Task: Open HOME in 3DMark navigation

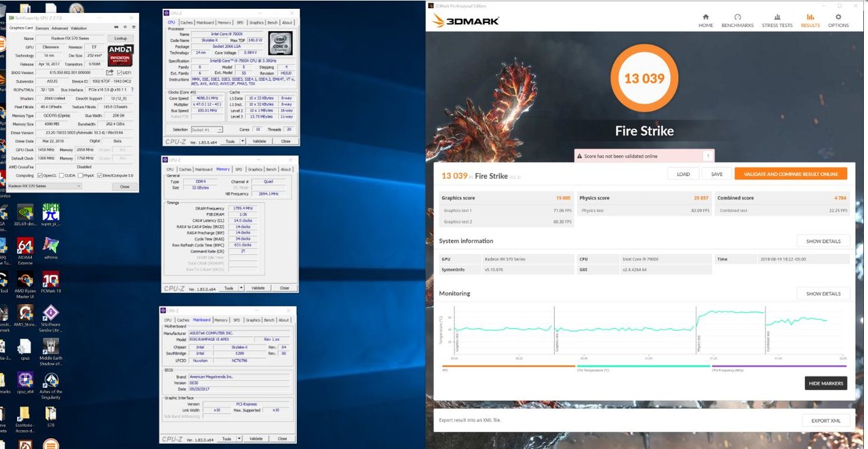Action: coord(706,20)
